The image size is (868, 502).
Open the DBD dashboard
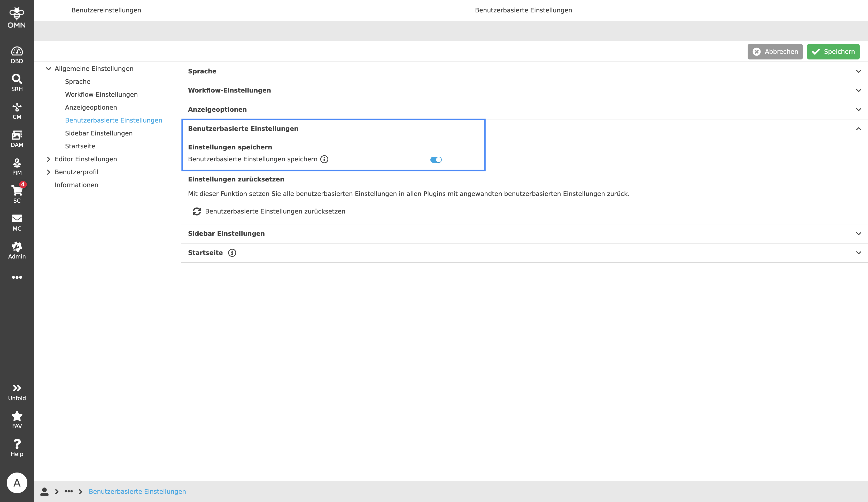(17, 55)
